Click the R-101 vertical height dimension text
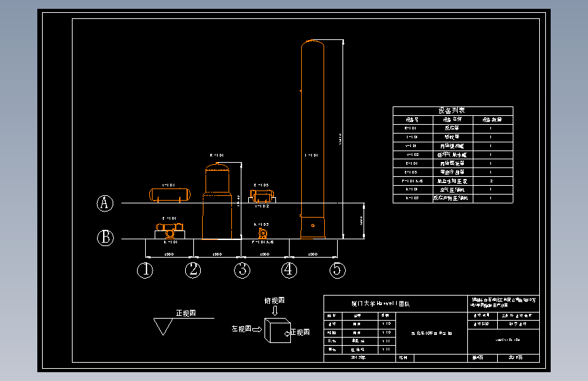 click(x=239, y=200)
